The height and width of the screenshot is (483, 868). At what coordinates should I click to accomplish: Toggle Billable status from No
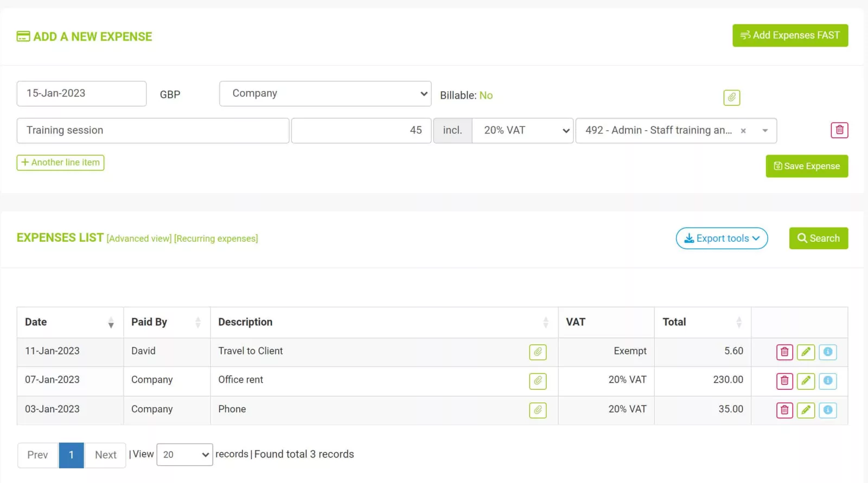(x=486, y=95)
